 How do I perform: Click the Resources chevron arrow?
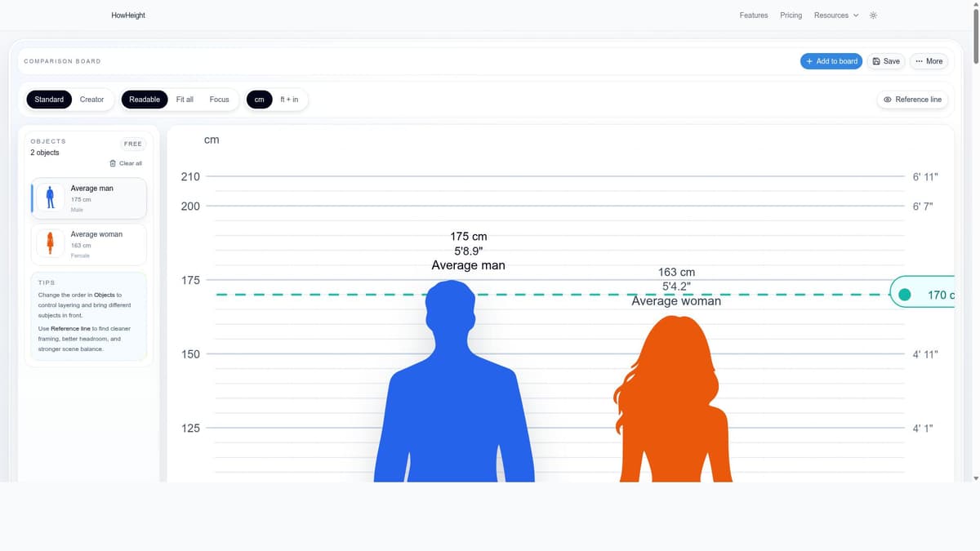point(856,16)
